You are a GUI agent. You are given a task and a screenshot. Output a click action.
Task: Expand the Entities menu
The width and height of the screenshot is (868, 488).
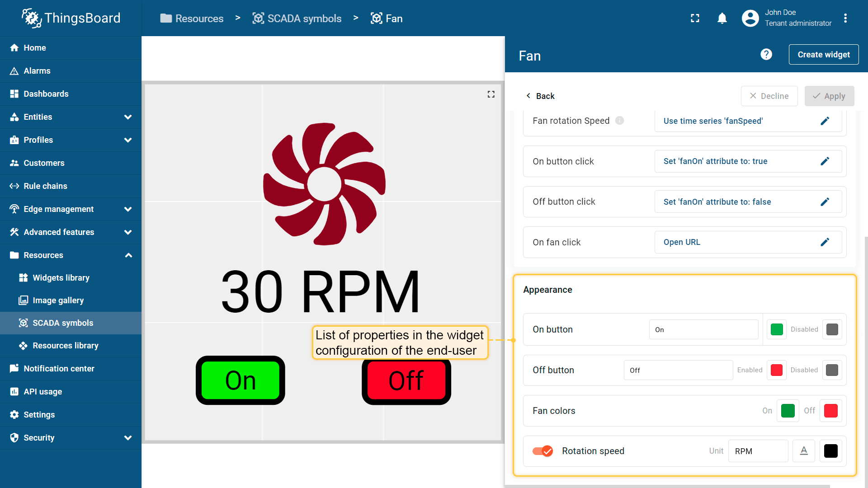(x=128, y=117)
